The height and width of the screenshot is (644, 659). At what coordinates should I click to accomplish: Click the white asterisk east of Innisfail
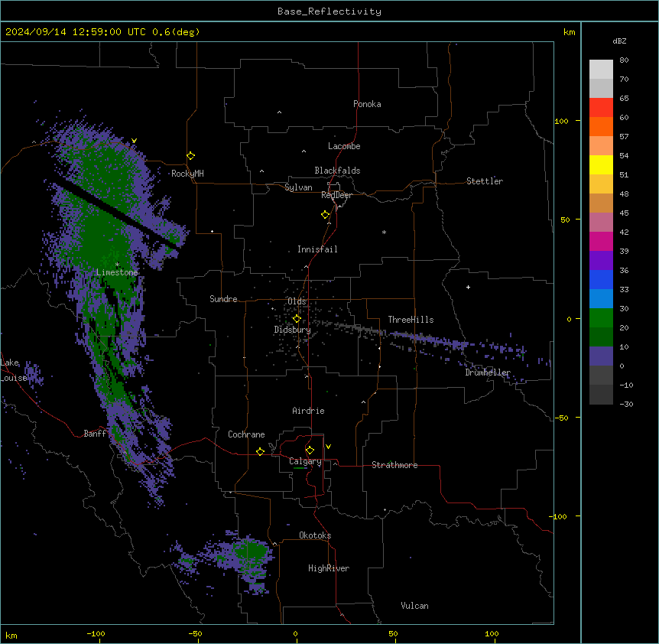tap(384, 232)
